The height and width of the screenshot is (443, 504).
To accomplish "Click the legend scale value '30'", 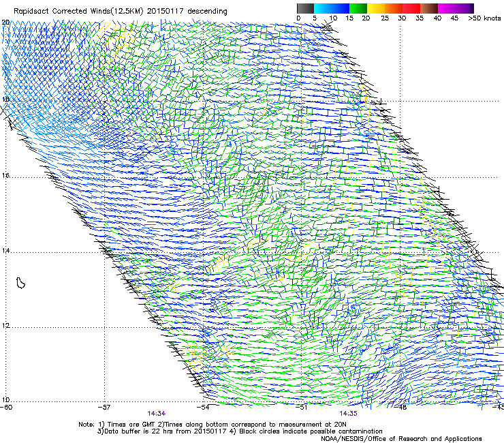I will point(402,18).
